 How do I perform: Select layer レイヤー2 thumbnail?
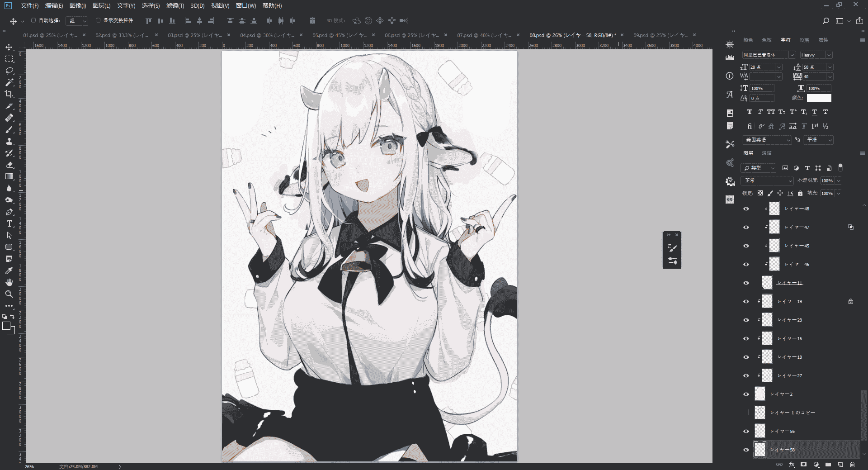(x=760, y=394)
